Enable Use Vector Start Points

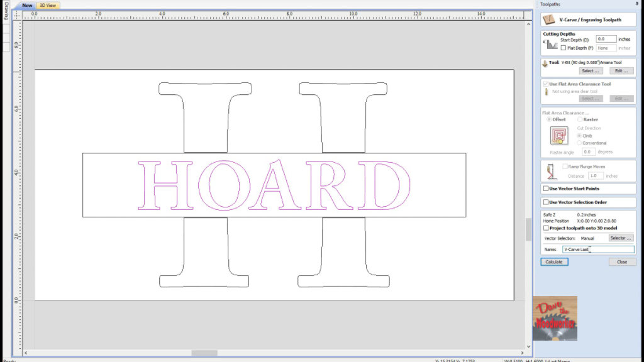(545, 189)
